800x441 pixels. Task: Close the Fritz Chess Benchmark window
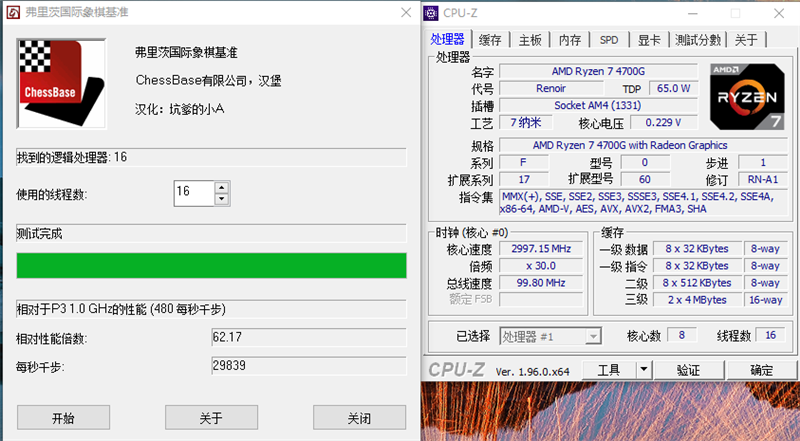point(406,12)
